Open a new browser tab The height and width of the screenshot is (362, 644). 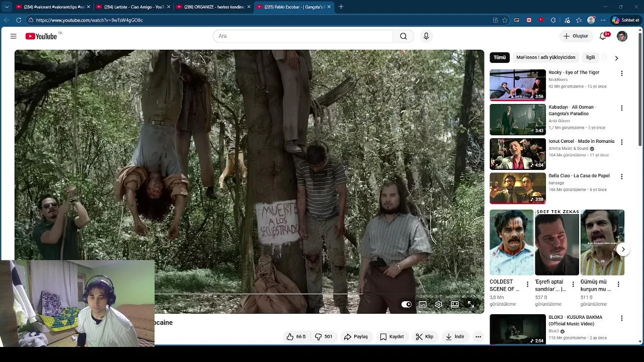pyautogui.click(x=341, y=7)
